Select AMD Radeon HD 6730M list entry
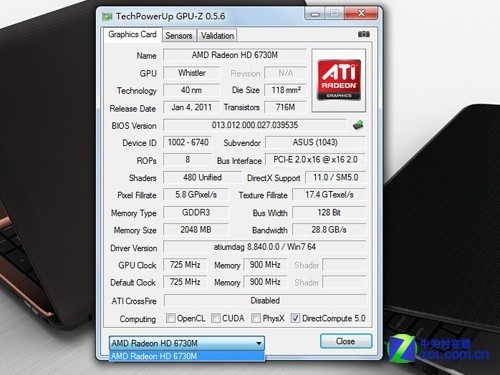Screen dimensions: 500x375 click(187, 356)
